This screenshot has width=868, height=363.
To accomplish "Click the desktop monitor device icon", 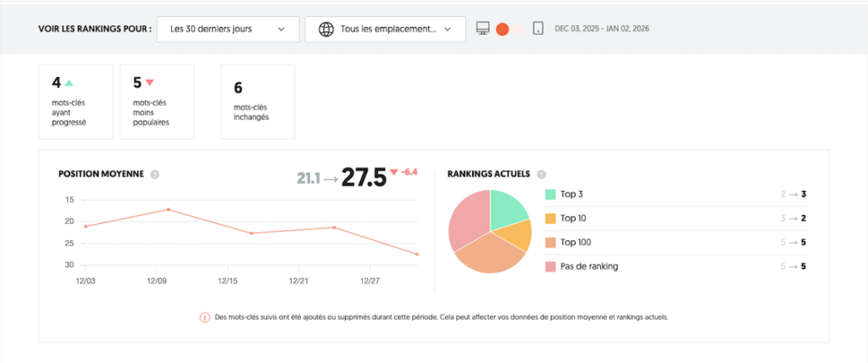I will pyautogui.click(x=483, y=29).
